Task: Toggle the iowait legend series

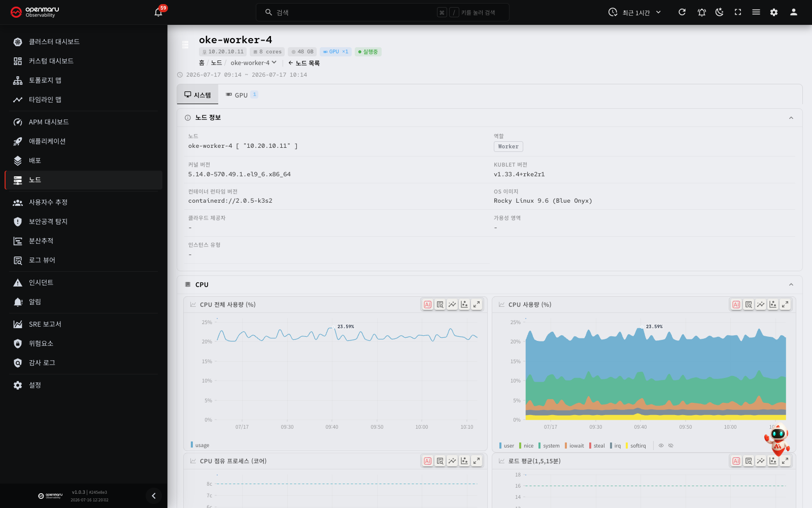Action: [574, 446]
